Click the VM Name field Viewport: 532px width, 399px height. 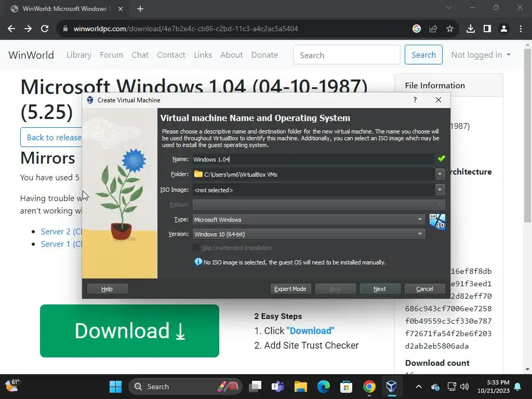tap(313, 159)
